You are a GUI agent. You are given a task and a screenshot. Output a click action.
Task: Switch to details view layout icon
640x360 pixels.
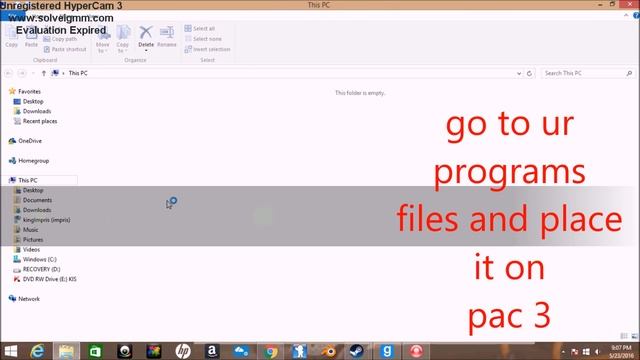pyautogui.click(x=624, y=336)
